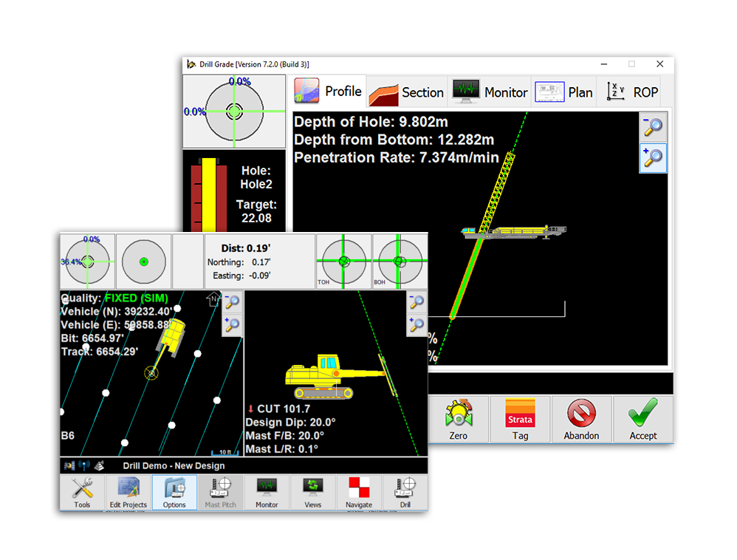Zoom in on the plan map view
737x560 pixels.
[232, 325]
